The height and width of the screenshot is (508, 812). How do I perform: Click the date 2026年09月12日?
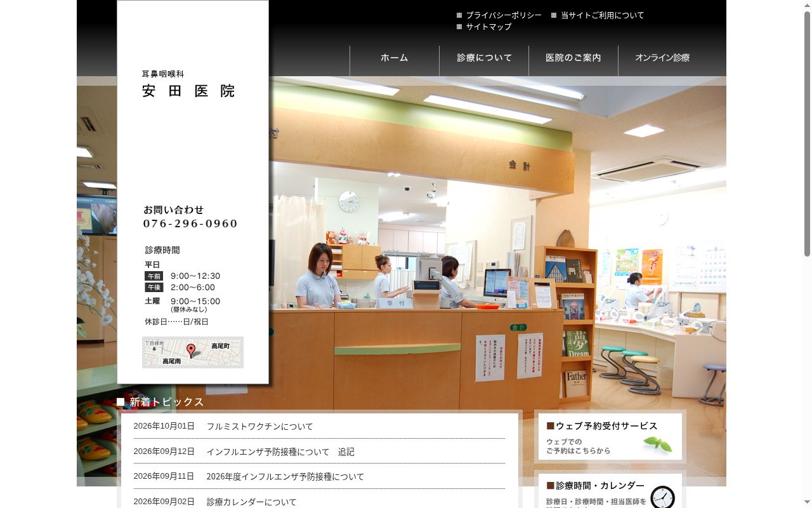(x=164, y=451)
